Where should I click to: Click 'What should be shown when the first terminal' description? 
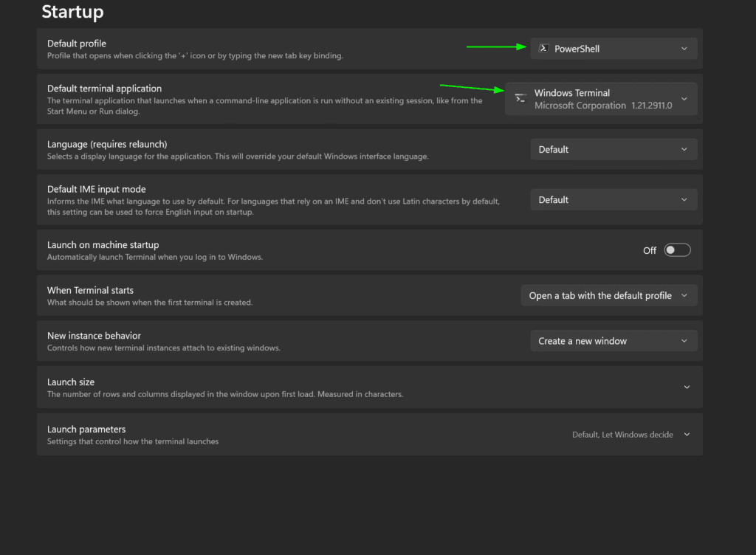point(149,303)
